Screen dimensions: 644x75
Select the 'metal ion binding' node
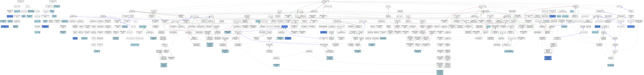click(37, 21)
